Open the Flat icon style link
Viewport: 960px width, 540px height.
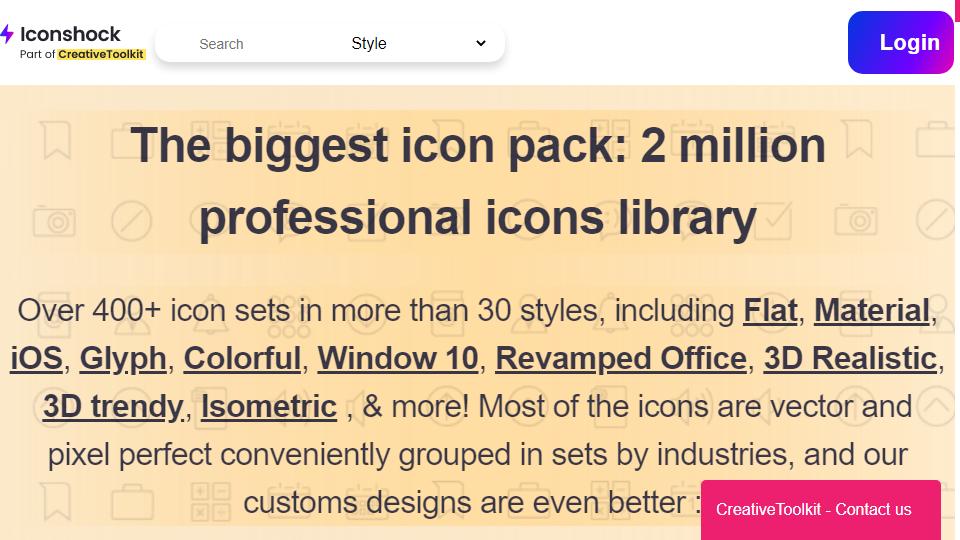pos(770,310)
